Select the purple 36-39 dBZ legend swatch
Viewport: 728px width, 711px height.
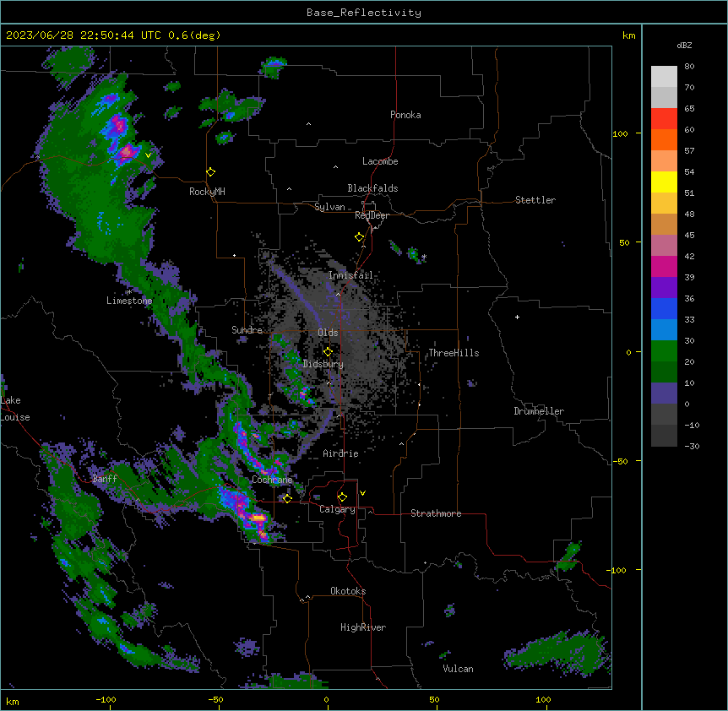coord(664,288)
